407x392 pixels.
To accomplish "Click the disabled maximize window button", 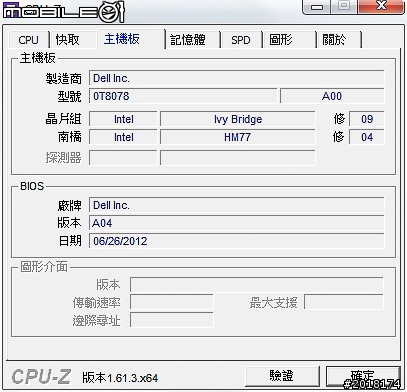I will click(x=344, y=6).
